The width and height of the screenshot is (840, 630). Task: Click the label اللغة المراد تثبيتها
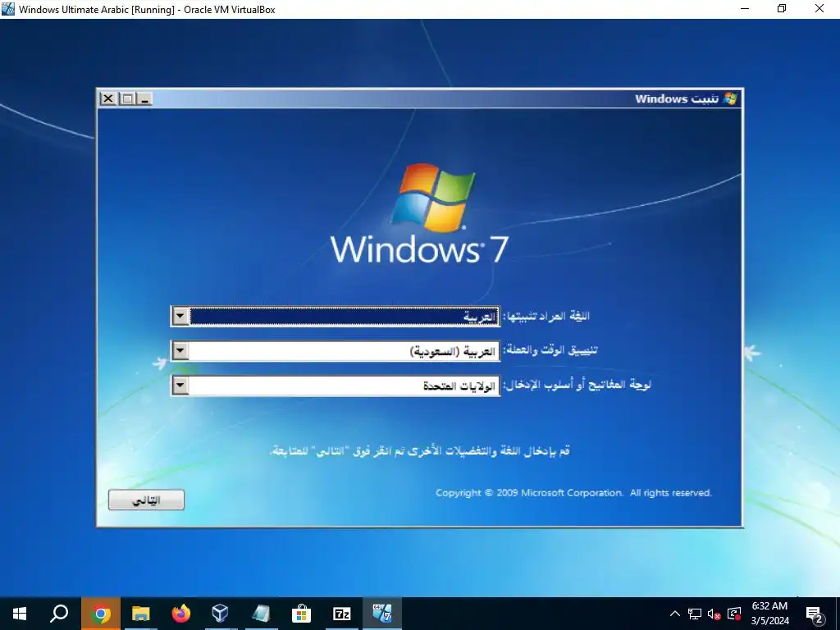point(546,316)
